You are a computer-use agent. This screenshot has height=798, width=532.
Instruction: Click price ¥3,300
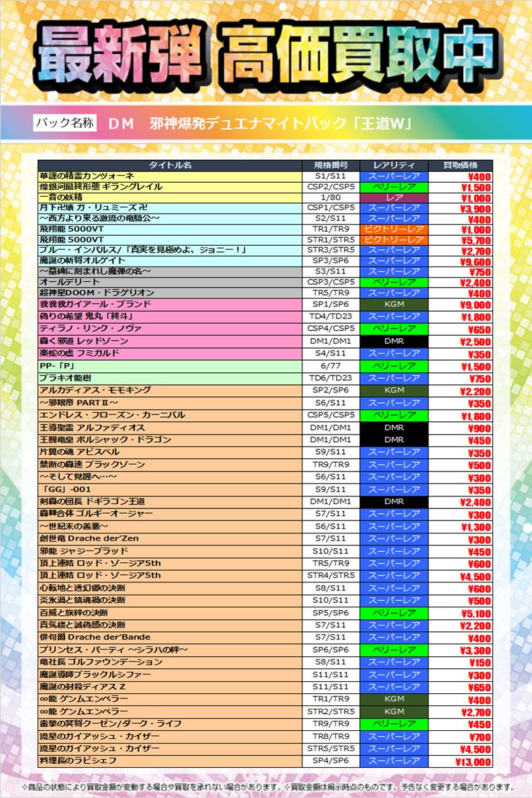(476, 652)
